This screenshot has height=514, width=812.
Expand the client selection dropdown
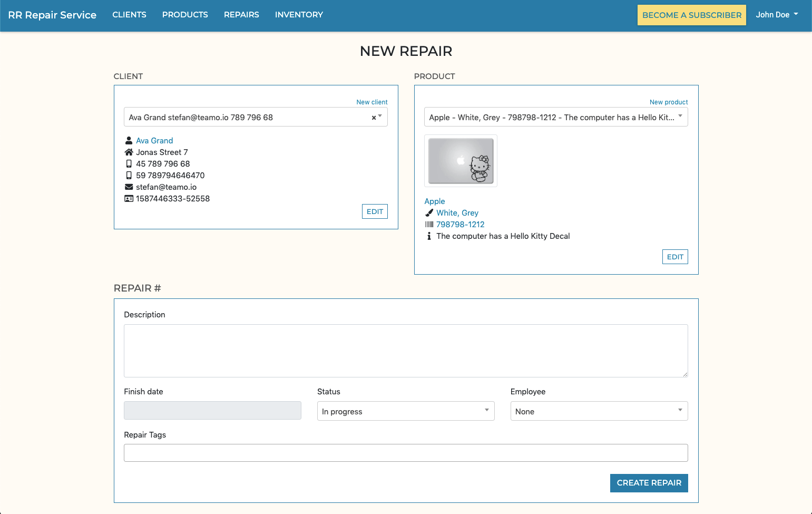pyautogui.click(x=379, y=117)
